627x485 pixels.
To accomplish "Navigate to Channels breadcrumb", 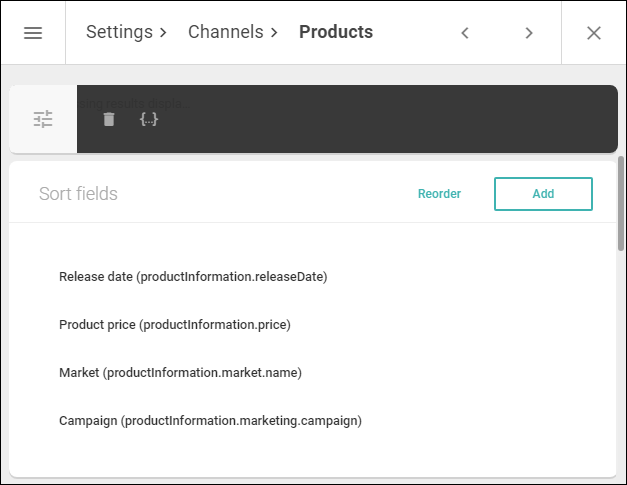I will 226,32.
